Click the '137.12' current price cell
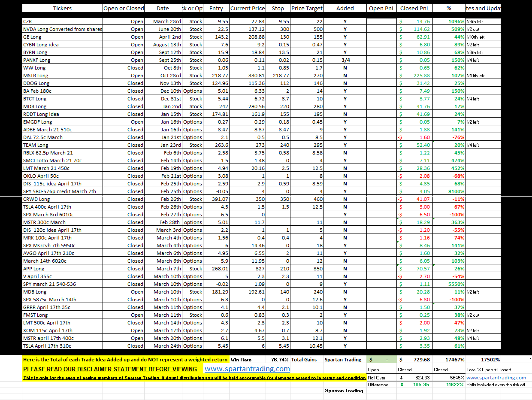 [248, 29]
